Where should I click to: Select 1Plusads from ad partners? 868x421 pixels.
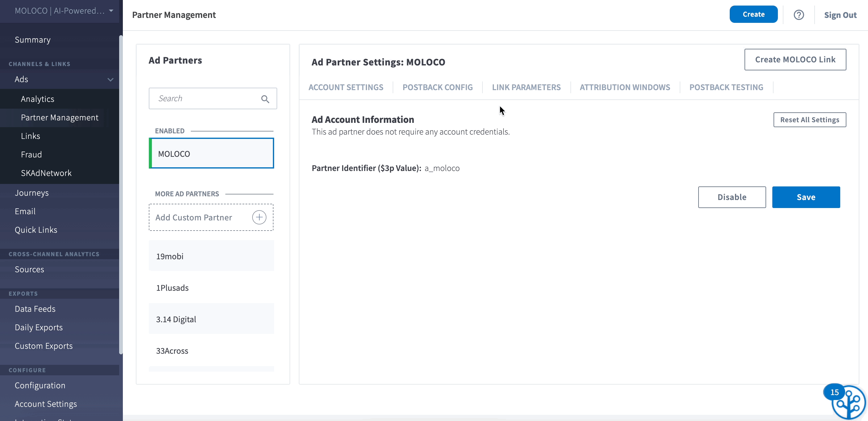[211, 287]
